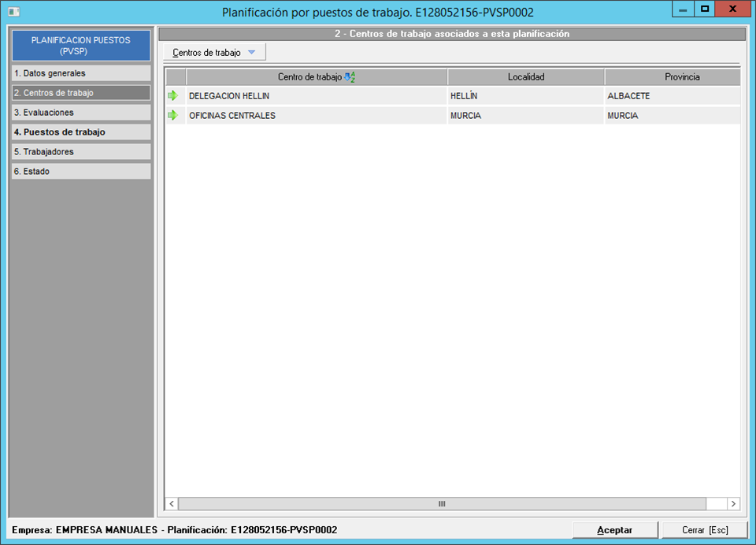Image resolution: width=756 pixels, height=545 pixels.
Task: Switch to 4. Puestos de trabajo section
Action: tap(81, 132)
